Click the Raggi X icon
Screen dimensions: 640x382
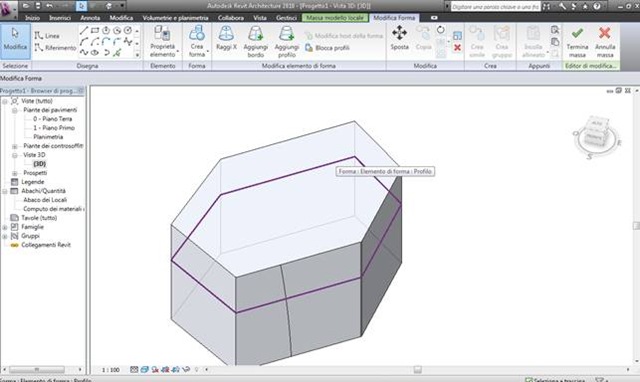pyautogui.click(x=226, y=34)
